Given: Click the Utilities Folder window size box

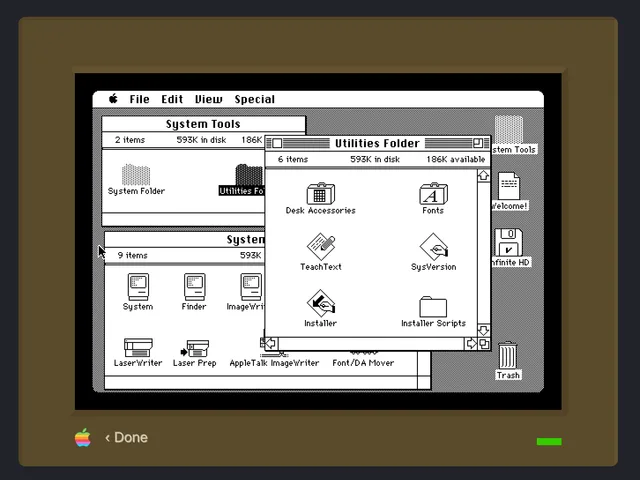Looking at the screenshot, I should [x=484, y=344].
